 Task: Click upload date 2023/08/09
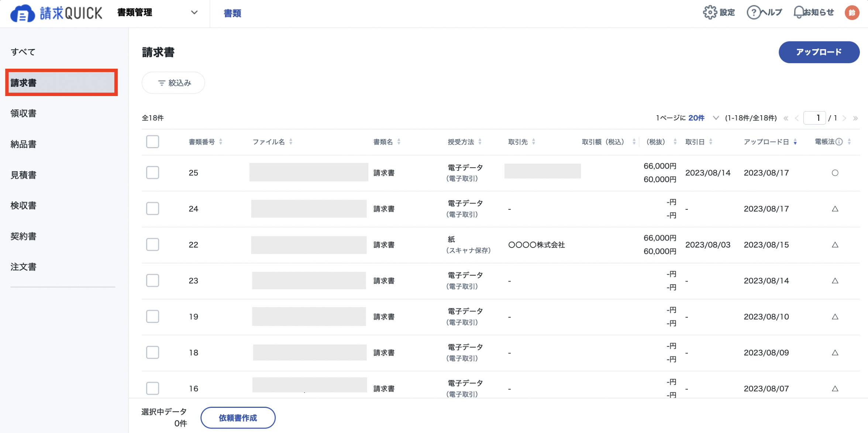coord(766,352)
